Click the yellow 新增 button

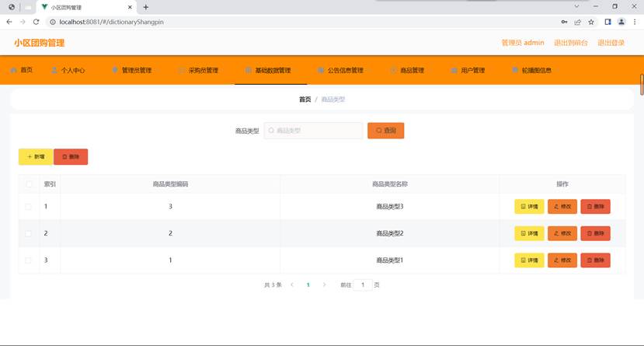click(36, 156)
